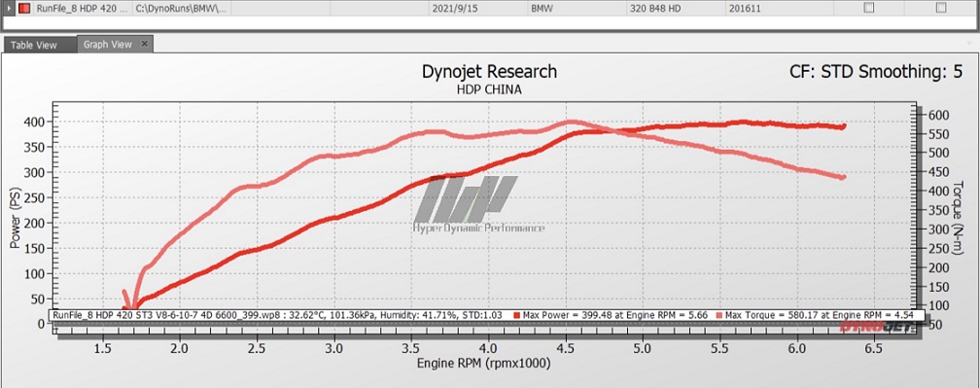Click the HDP CHINA subtitle
Screen dimensions: 980x388
(489, 89)
